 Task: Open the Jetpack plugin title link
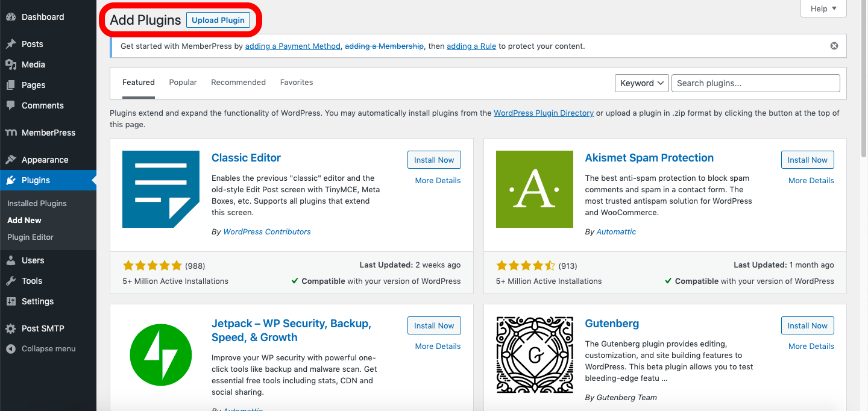pos(291,331)
